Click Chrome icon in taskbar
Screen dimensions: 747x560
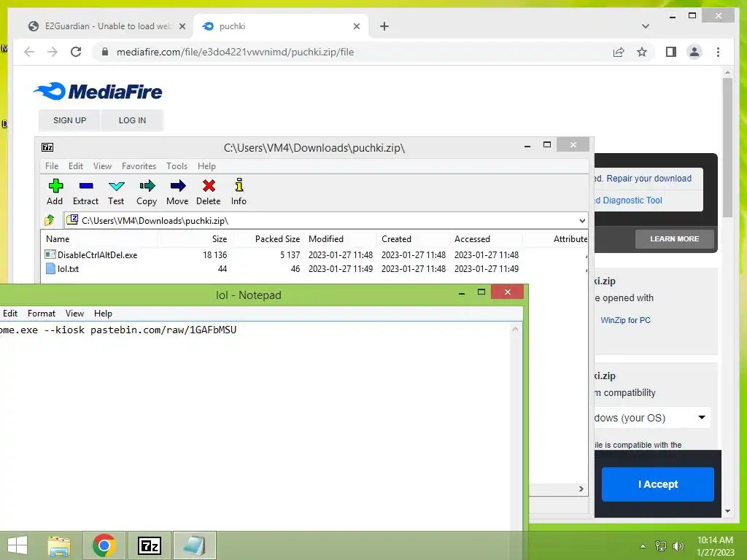(104, 545)
